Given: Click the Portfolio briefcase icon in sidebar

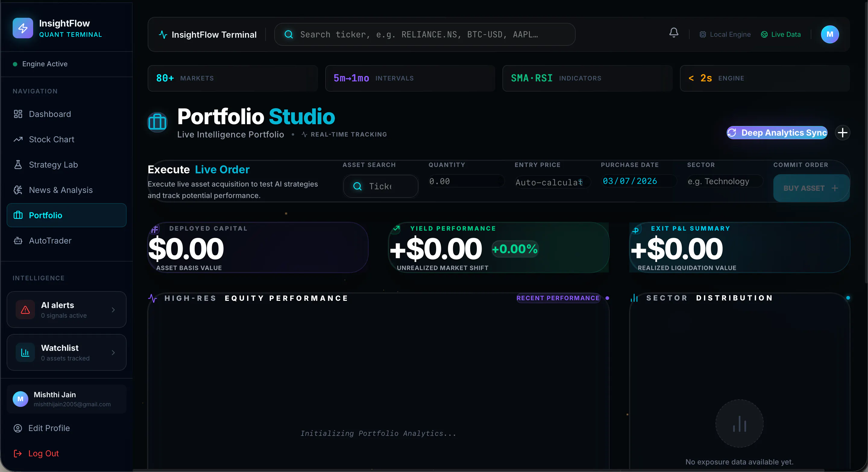Looking at the screenshot, I should point(18,215).
